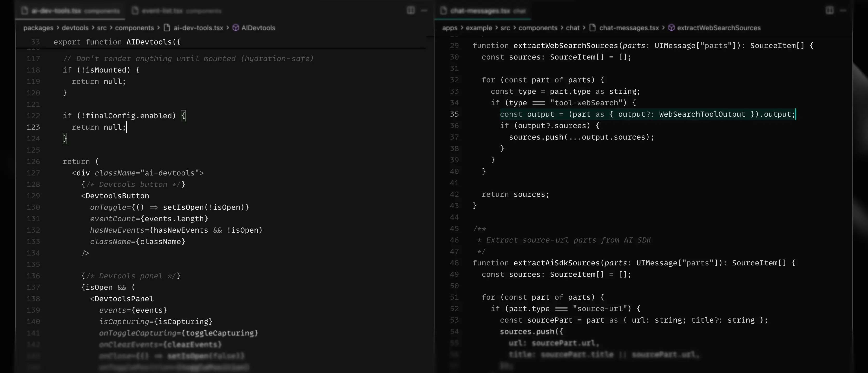868x373 pixels.
Task: Click split editor icon in right pane
Action: tap(829, 10)
